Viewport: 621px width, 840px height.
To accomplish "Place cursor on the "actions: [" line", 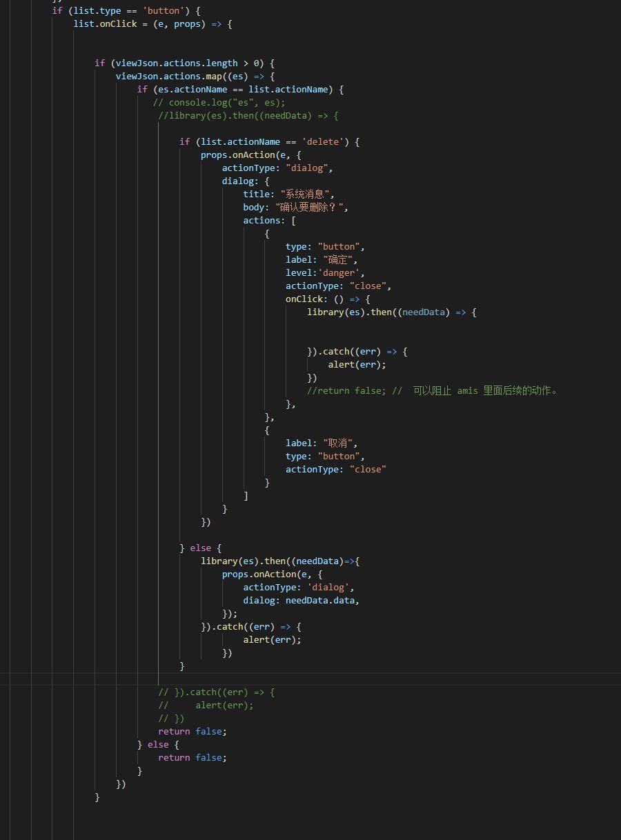I will [270, 221].
